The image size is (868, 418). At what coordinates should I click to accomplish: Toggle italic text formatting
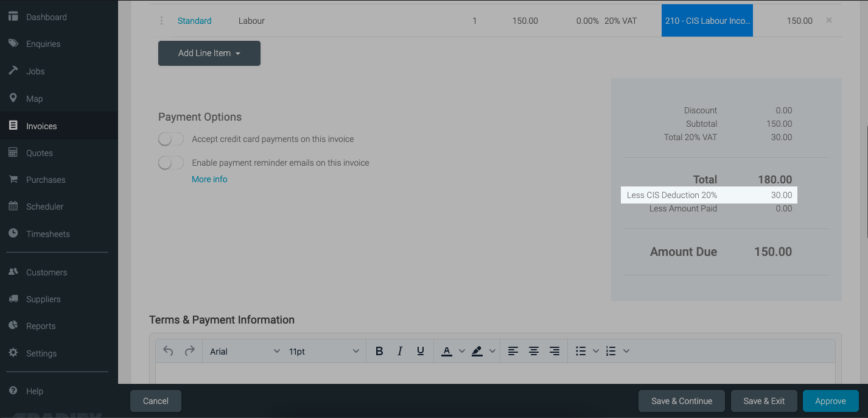click(x=400, y=351)
